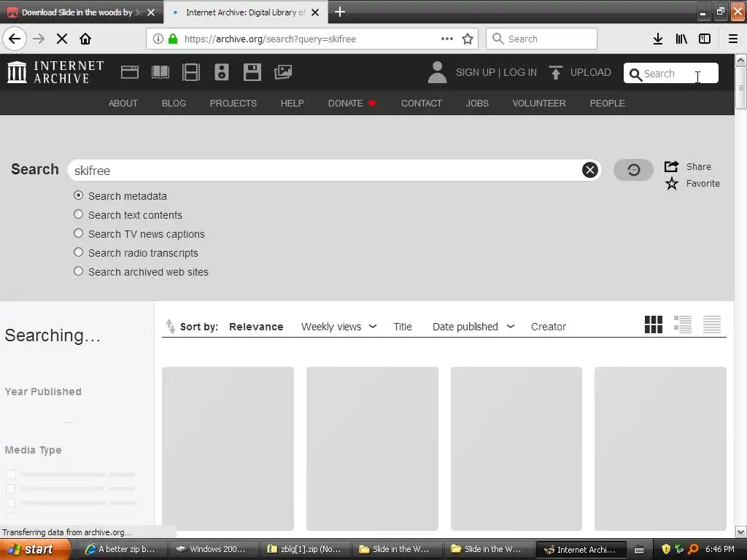Switch to Windows 200... taskbar item
The image size is (747, 560).
click(x=213, y=549)
